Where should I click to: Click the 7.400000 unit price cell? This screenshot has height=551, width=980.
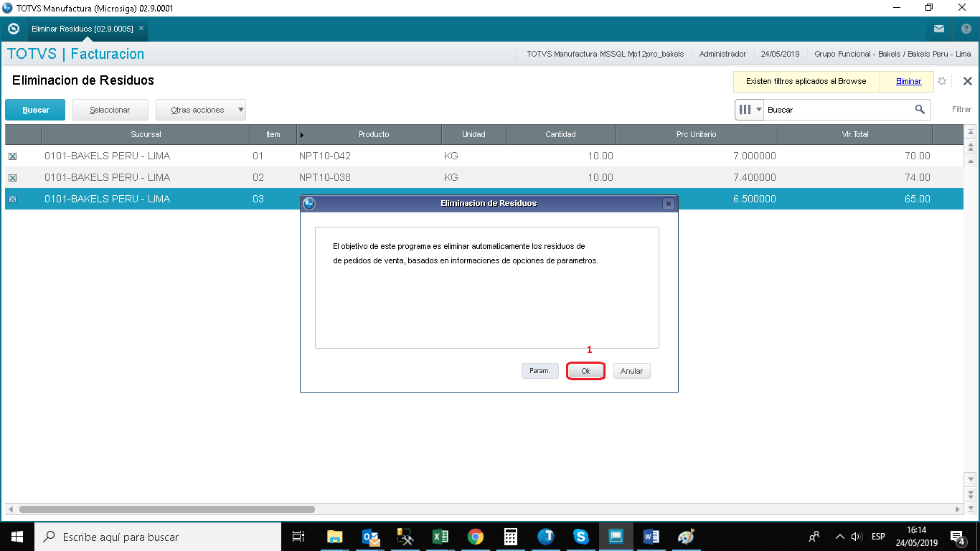[696, 177]
